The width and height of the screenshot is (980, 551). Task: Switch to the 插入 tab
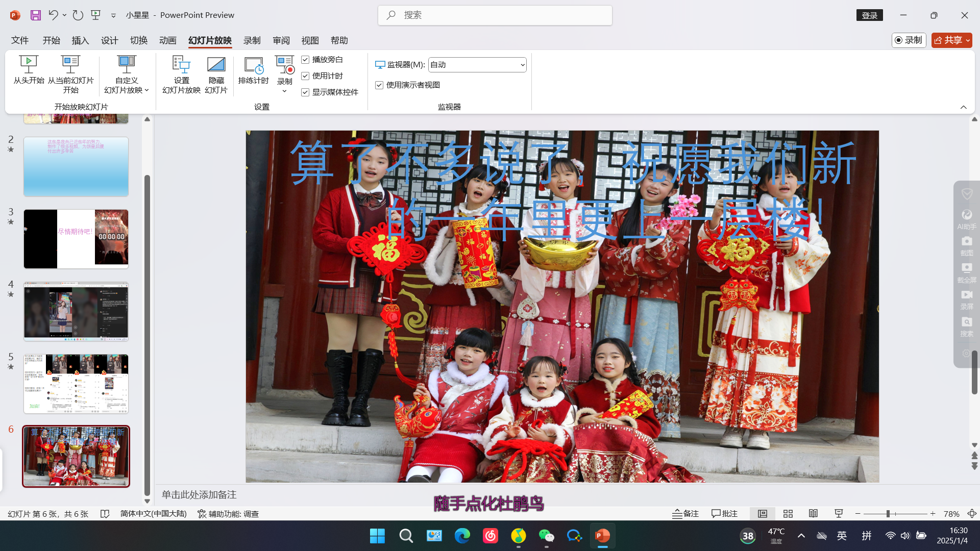pyautogui.click(x=80, y=40)
